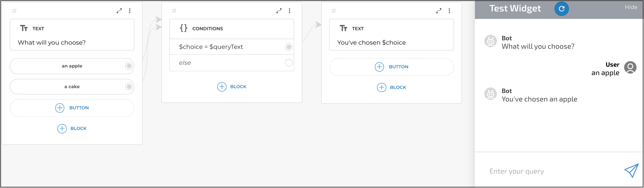Click the send paper plane icon

click(x=631, y=171)
